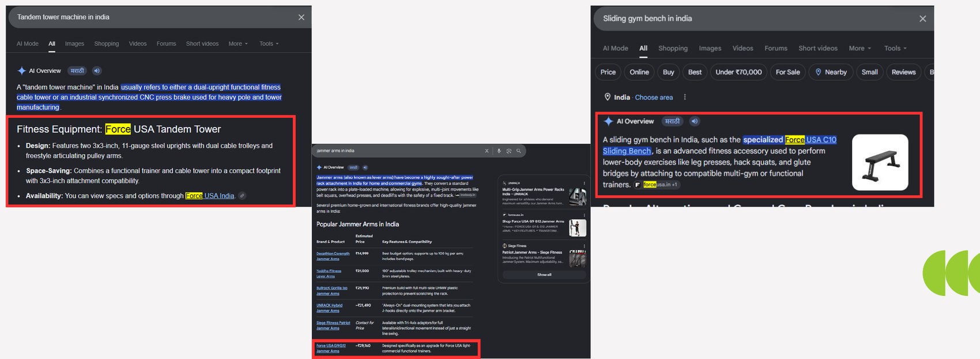The image size is (980, 359).
Task: Open Google Lens in jammer arms search bar
Action: 509,151
